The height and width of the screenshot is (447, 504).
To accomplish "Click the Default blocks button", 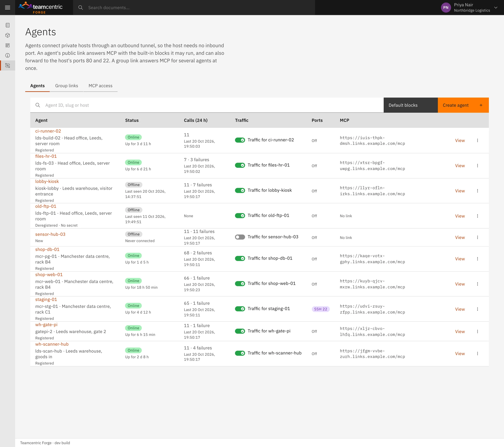I will click(411, 105).
